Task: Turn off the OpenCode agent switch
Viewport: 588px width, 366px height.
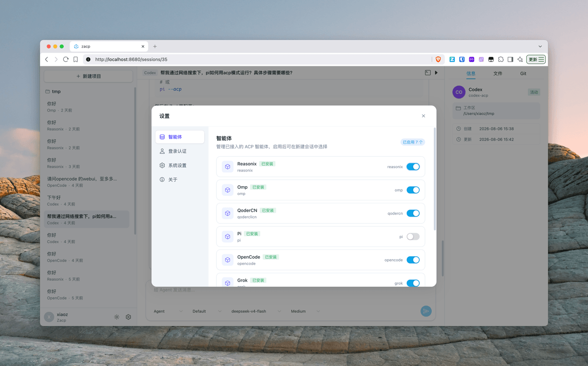Action: 413,260
